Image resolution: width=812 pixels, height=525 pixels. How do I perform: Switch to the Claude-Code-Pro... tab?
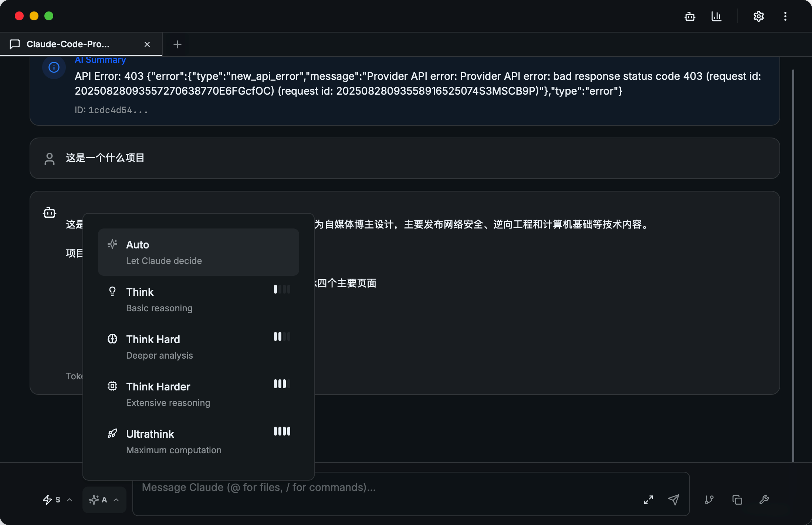point(68,44)
